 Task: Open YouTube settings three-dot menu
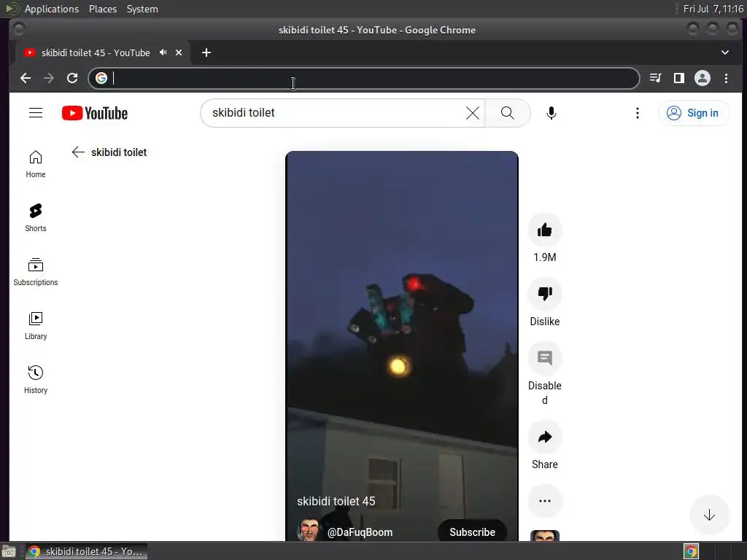tap(638, 113)
